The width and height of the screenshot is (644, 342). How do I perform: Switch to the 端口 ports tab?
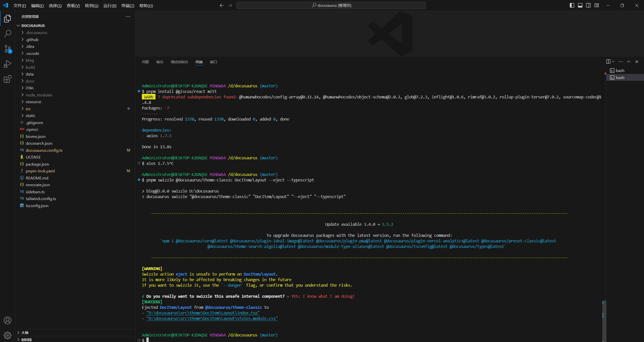pyautogui.click(x=213, y=62)
